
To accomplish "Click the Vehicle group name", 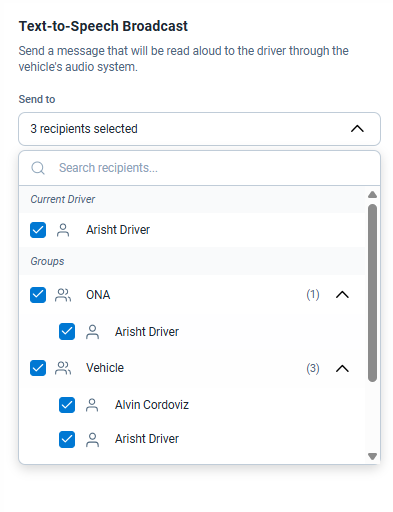I will 105,368.
